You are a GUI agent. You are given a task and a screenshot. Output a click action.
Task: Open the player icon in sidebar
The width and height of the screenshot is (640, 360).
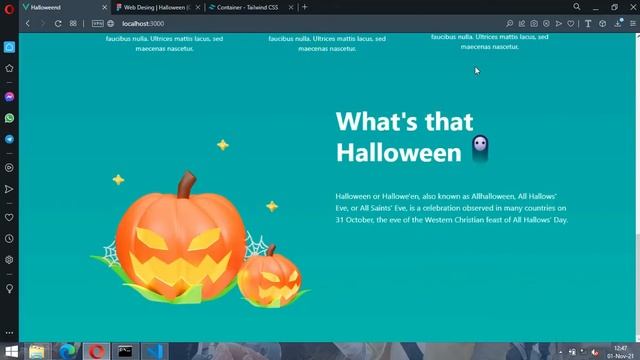pos(9,168)
